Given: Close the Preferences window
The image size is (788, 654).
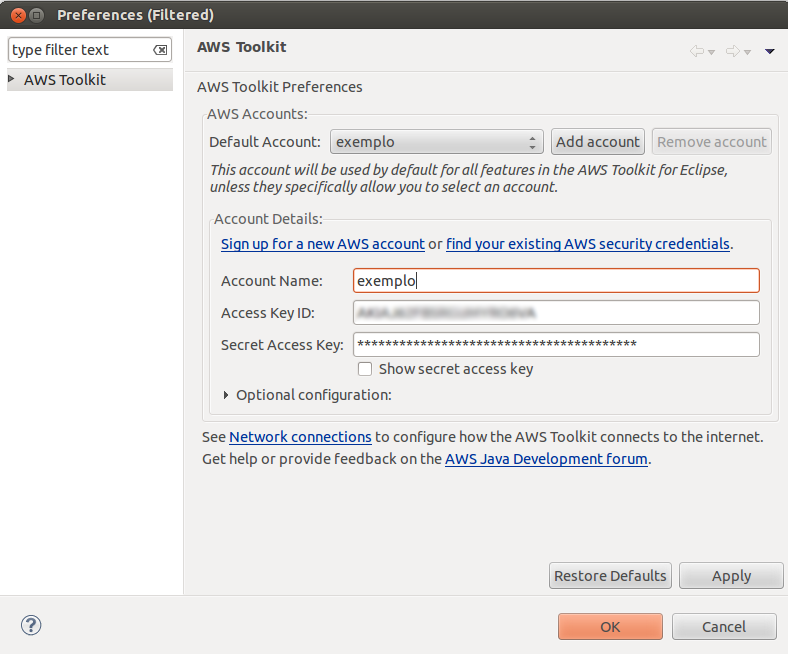Looking at the screenshot, I should click(18, 15).
